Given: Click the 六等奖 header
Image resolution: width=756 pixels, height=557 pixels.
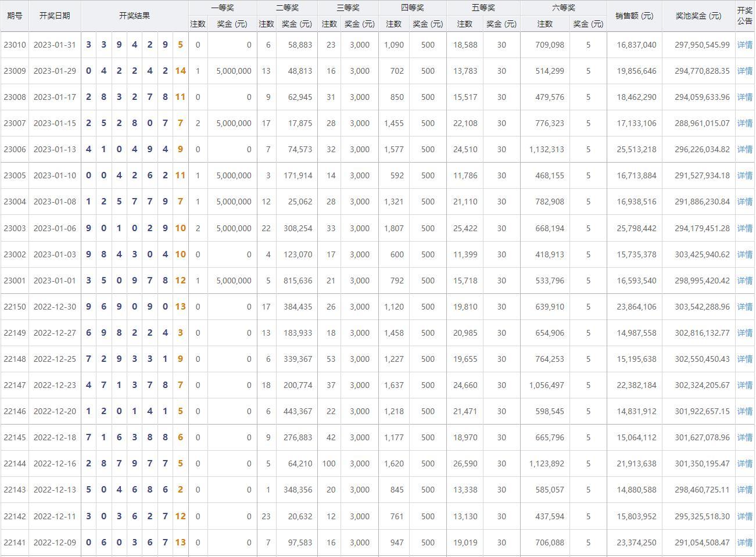Looking at the screenshot, I should 563,8.
